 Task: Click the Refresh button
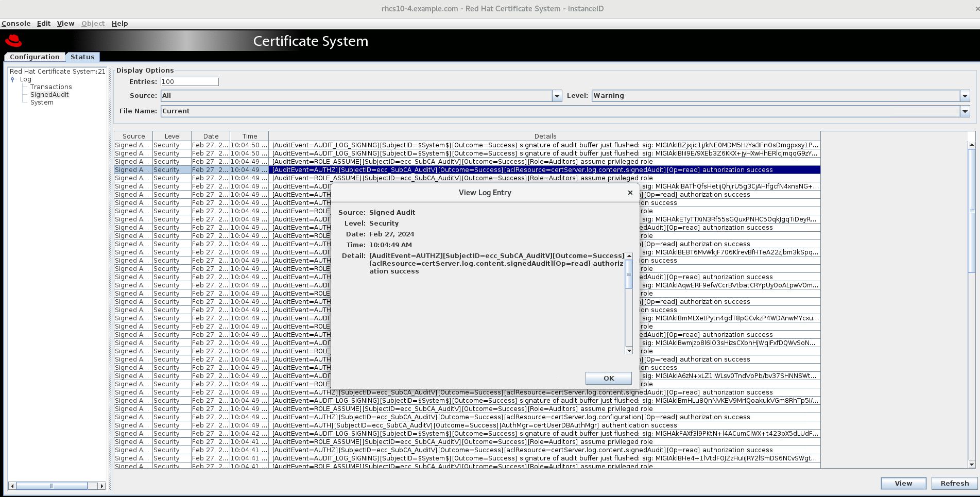(x=954, y=484)
